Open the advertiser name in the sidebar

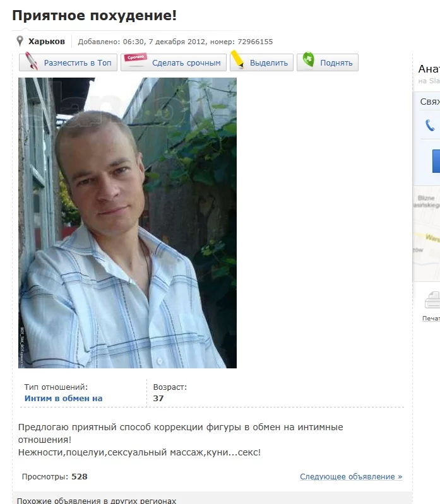[429, 69]
